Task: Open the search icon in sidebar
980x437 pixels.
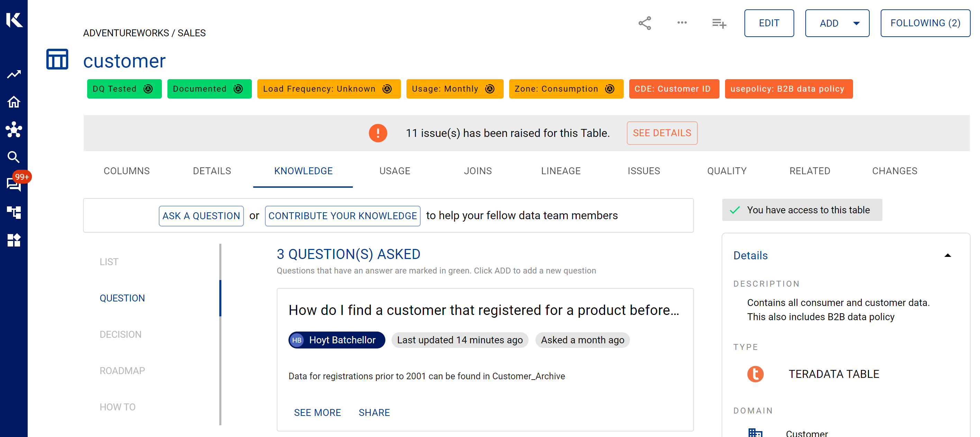Action: click(x=14, y=157)
